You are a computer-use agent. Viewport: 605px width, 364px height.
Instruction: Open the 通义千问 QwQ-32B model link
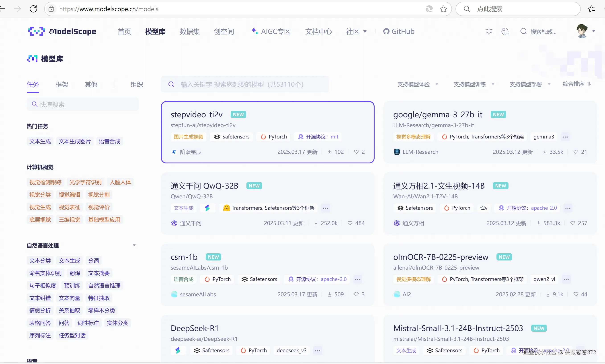[204, 186]
